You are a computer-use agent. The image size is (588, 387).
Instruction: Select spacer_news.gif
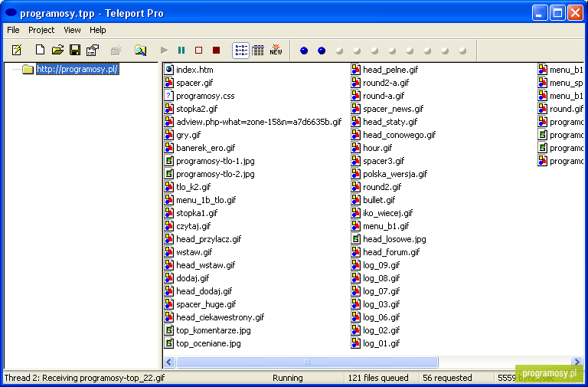(393, 109)
